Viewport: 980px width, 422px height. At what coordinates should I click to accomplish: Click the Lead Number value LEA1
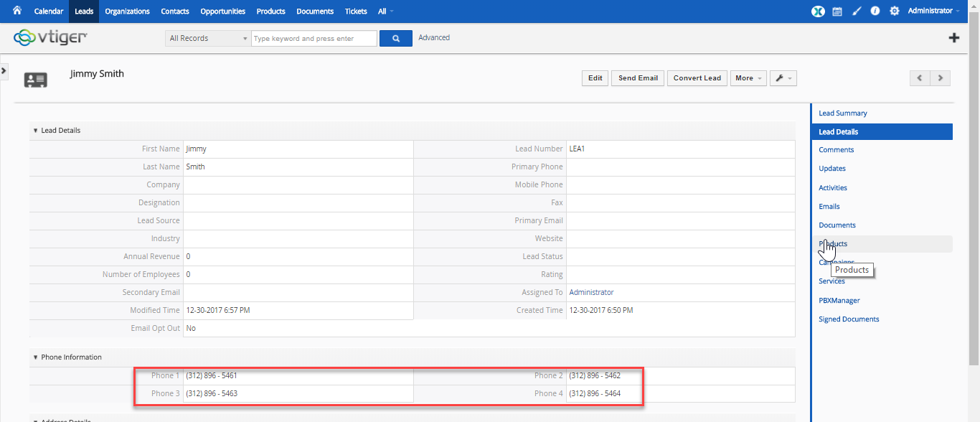tap(578, 149)
